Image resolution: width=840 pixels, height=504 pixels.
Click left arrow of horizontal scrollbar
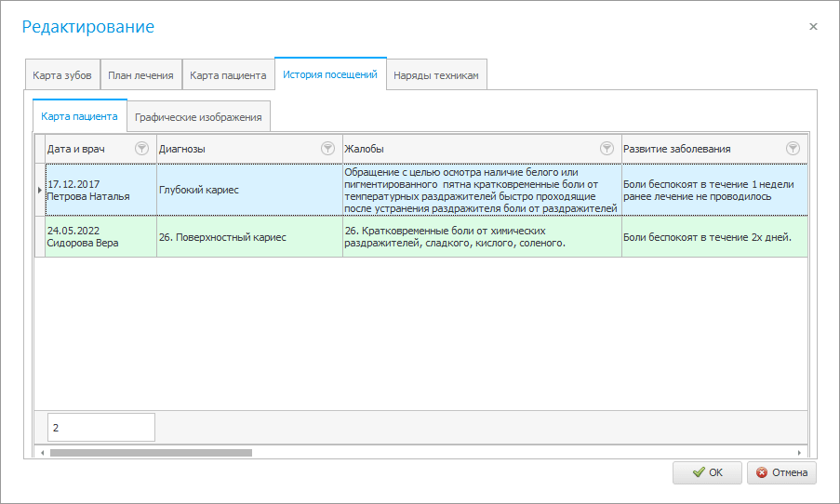(41, 453)
